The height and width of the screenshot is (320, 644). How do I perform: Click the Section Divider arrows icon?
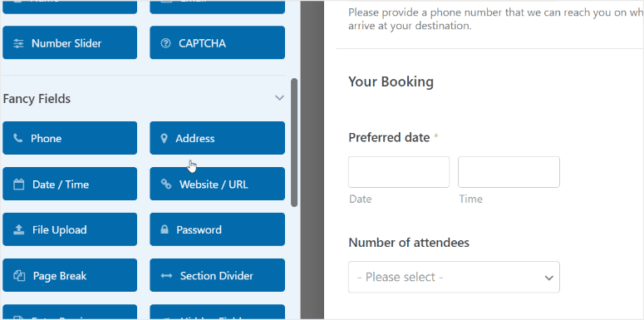166,276
